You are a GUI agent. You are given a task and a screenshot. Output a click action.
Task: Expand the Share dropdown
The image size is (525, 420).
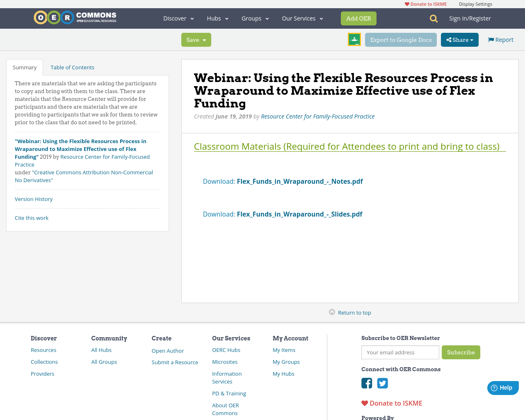pos(459,39)
